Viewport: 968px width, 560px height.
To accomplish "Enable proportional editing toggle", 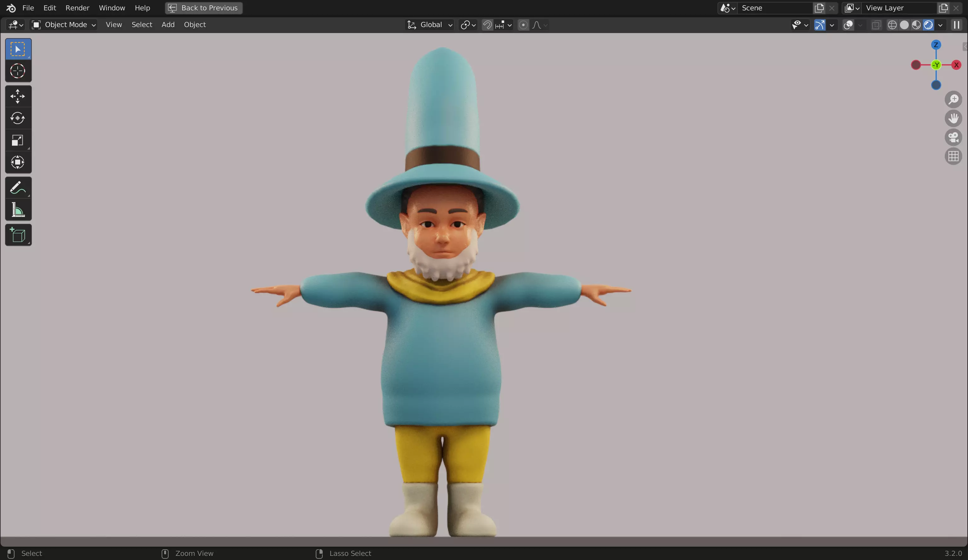I will coord(523,25).
